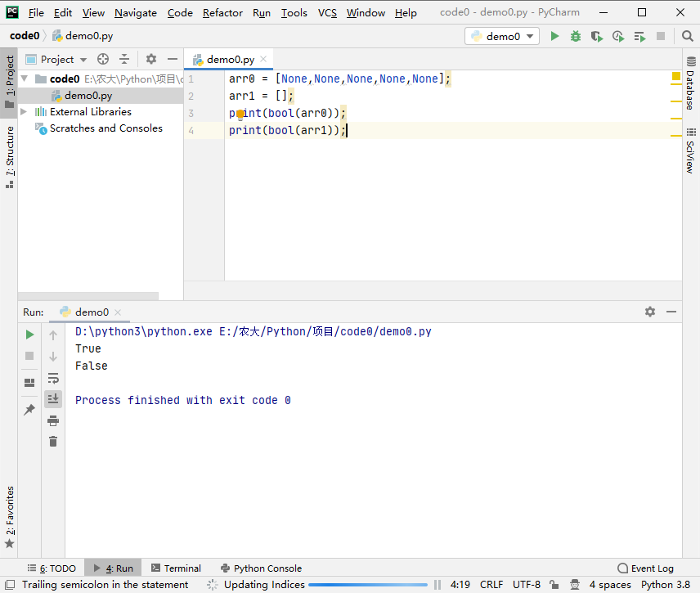Screen dimensions: 700x593
Task: Open the Refactor menu
Action: tap(222, 13)
